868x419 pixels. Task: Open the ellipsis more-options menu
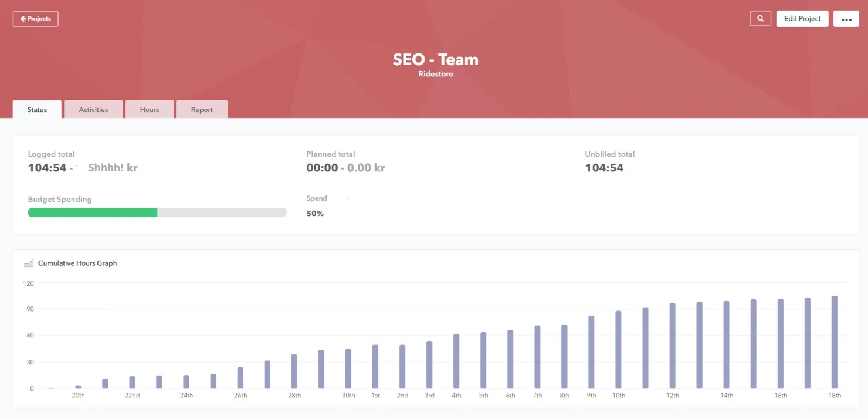tap(846, 18)
